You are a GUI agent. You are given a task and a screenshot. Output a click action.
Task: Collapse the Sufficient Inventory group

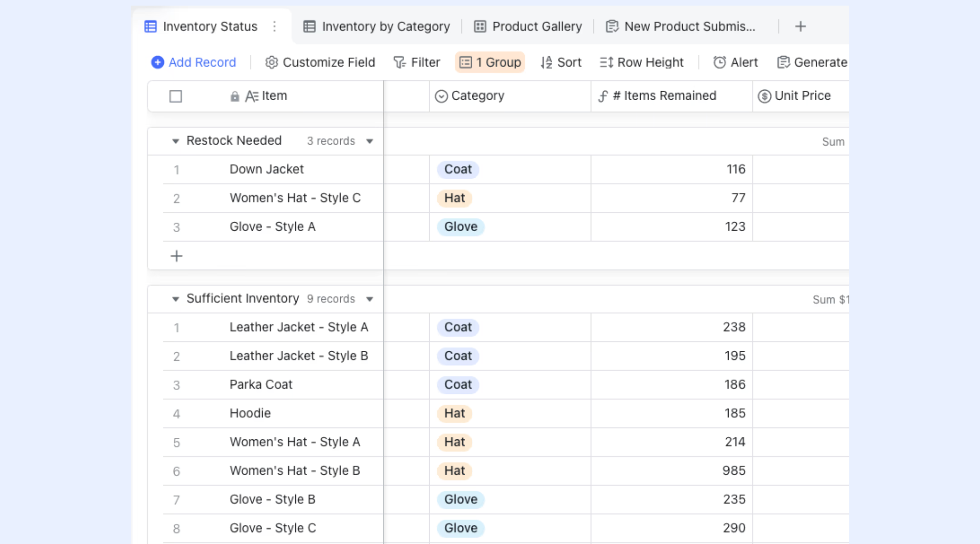pyautogui.click(x=176, y=299)
